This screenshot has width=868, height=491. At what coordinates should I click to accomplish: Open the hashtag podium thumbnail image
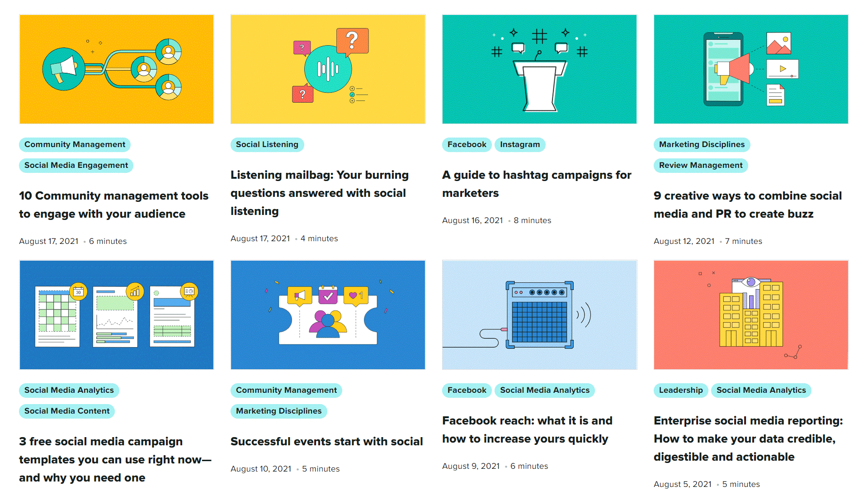click(539, 69)
